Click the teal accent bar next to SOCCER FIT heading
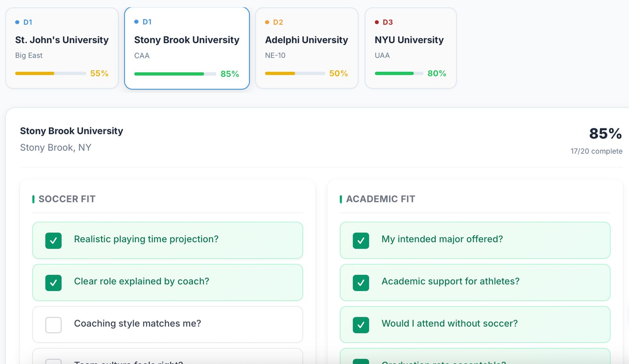This screenshot has width=629, height=364. 34,199
